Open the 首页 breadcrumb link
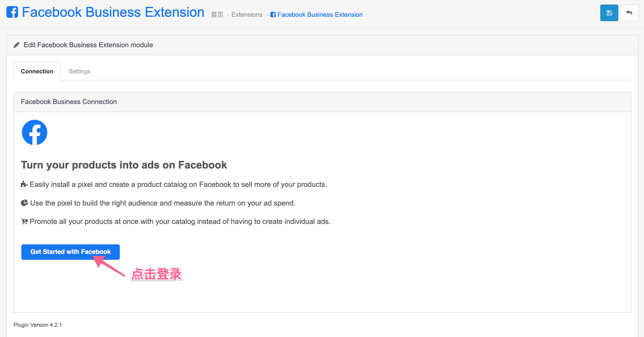Screen dimensions: 644x337 click(217, 15)
